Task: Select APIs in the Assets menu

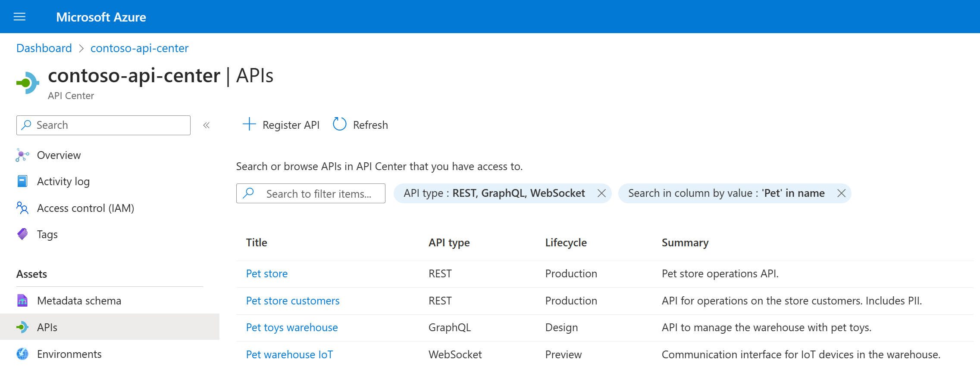Action: pos(47,327)
